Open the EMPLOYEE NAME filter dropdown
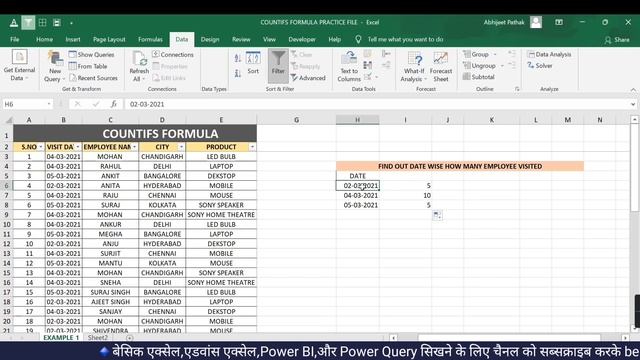This screenshot has height=360, width=640. pyautogui.click(x=134, y=147)
